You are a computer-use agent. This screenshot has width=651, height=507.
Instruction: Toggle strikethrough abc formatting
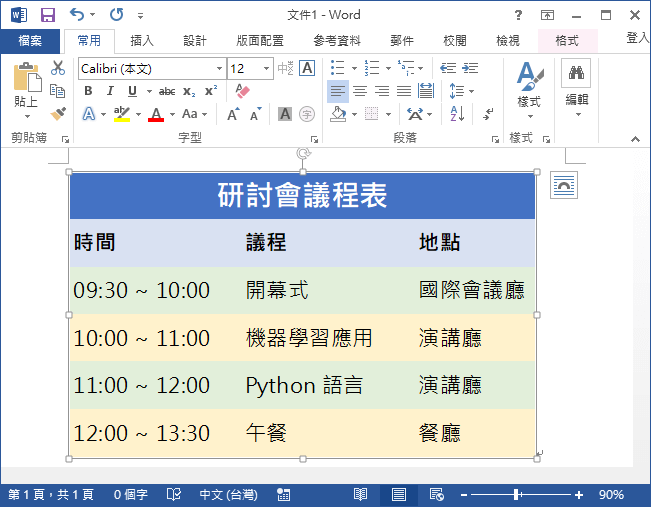[167, 91]
